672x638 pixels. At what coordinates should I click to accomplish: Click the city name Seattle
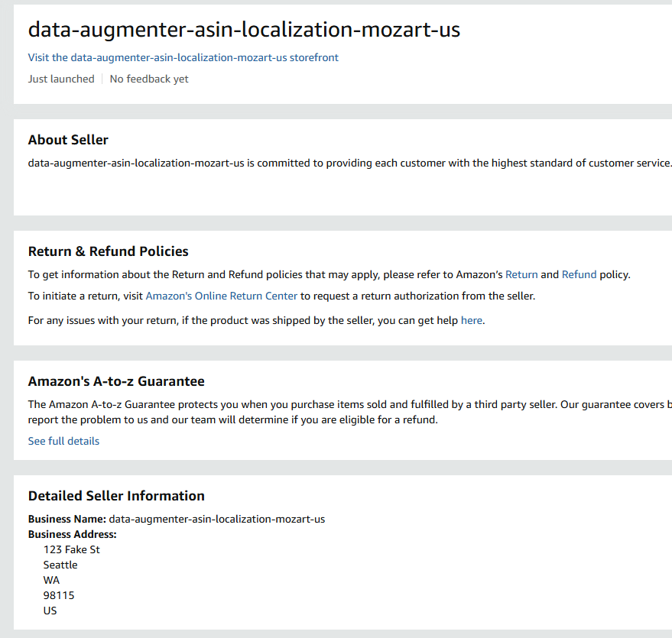click(60, 565)
